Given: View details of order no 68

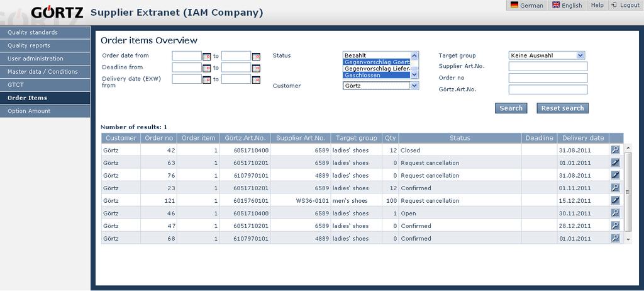Looking at the screenshot, I should [615, 238].
